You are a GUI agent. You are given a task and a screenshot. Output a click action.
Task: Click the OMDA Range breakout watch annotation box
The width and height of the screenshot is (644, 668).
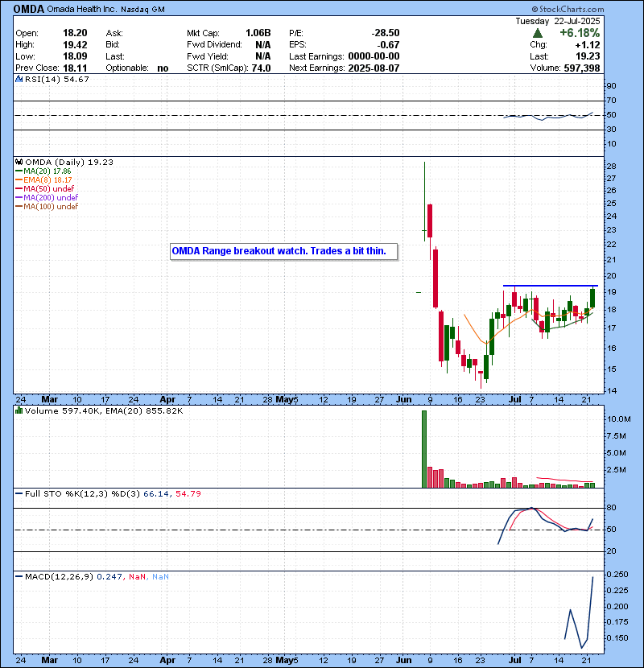coord(284,251)
